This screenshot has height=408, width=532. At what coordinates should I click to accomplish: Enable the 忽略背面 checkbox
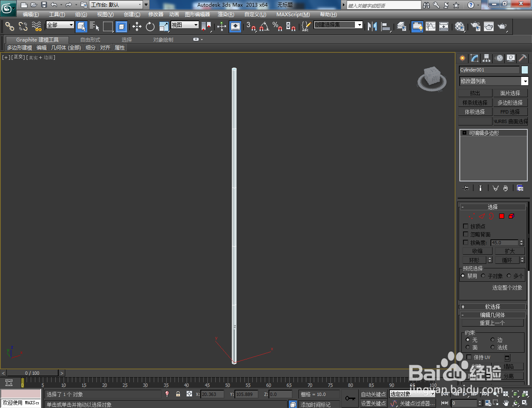[x=465, y=234]
